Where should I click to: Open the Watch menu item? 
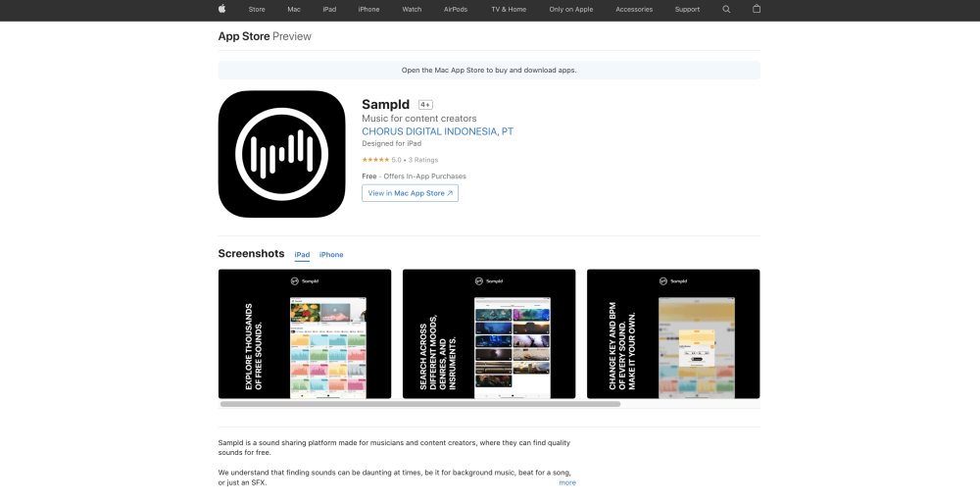[412, 10]
